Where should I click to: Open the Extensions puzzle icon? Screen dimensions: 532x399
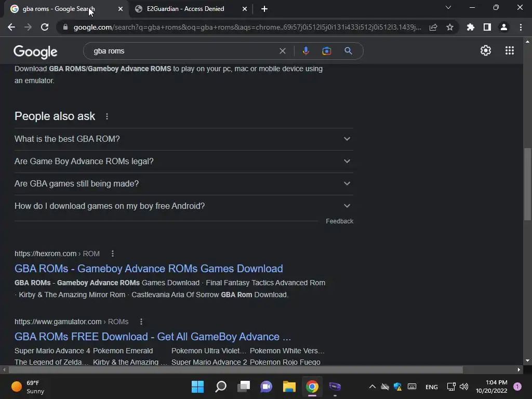(471, 27)
